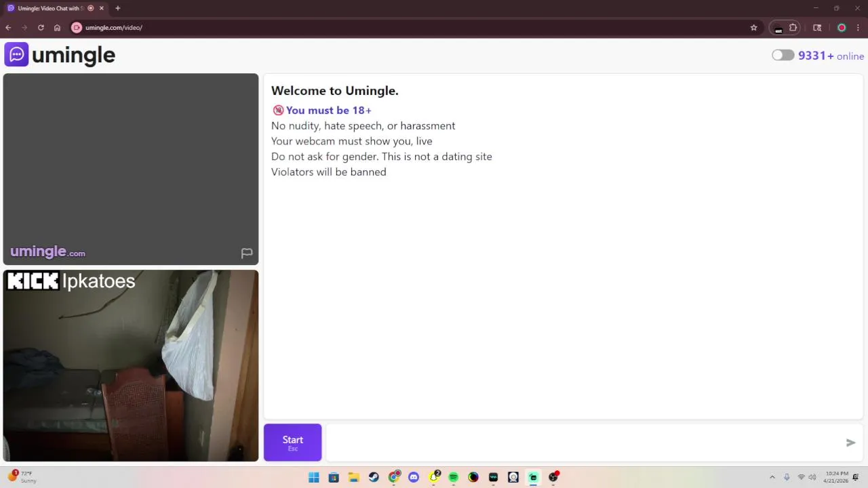Click the microphone tray icon
This screenshot has width=868, height=488.
click(787, 477)
